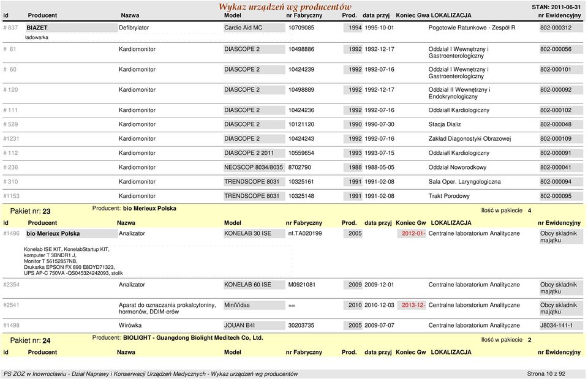Select serial number '10325161'
588x379 pixels.
point(301,182)
